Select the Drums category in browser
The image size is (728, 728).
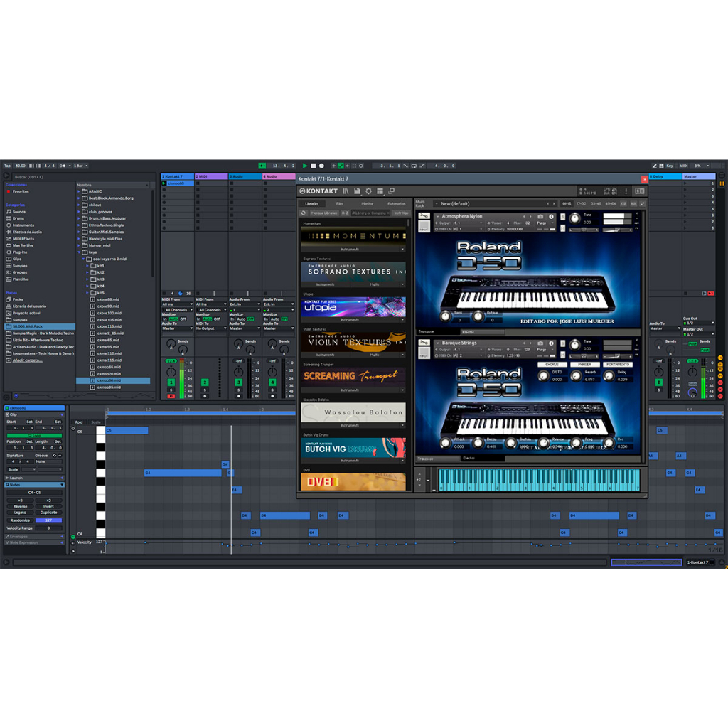pyautogui.click(x=18, y=218)
